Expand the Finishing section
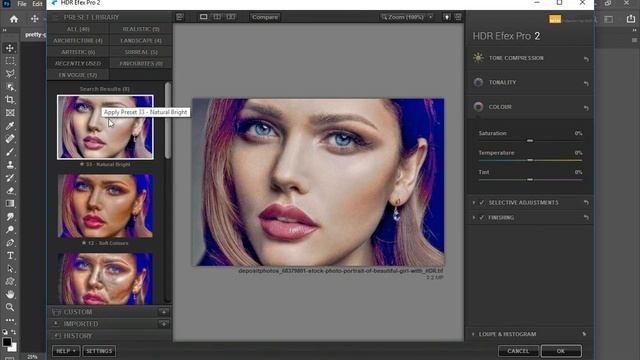Image resolution: width=640 pixels, height=360 pixels. coord(474,218)
